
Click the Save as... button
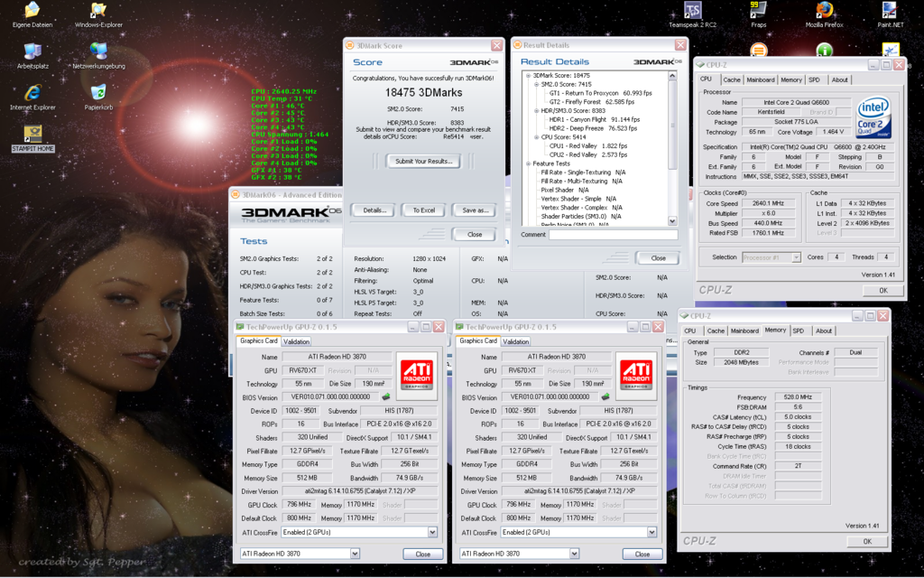[x=475, y=210]
